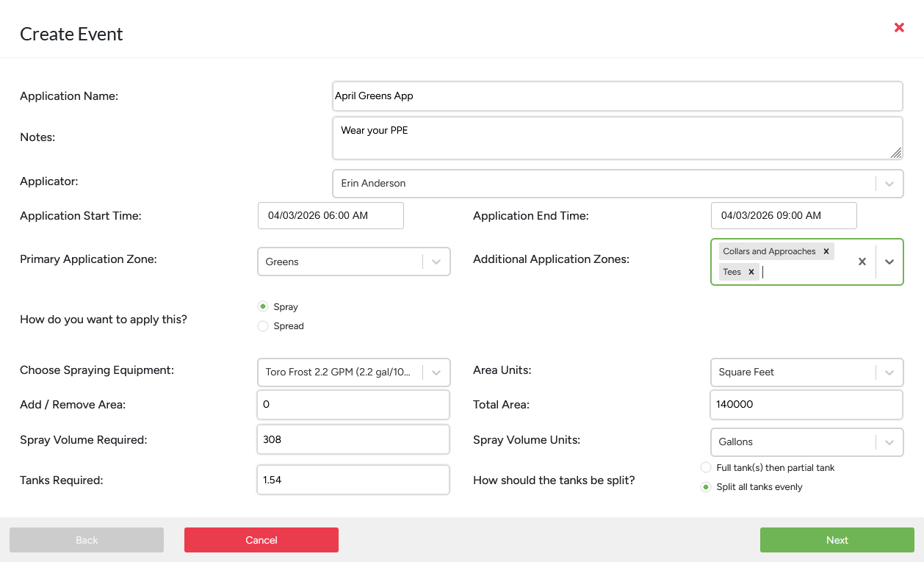Open the Additional Application Zones dropdown arrow
This screenshot has height=562, width=924.
[x=889, y=262]
